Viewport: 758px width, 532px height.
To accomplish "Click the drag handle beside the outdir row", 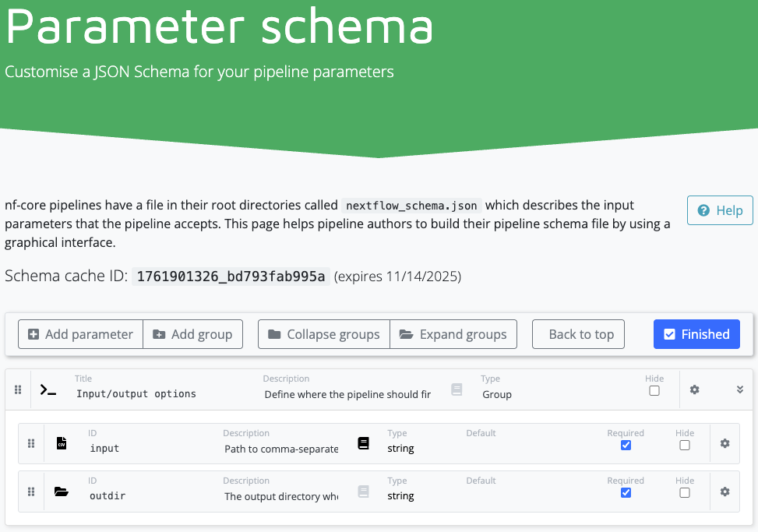I will pos(31,491).
